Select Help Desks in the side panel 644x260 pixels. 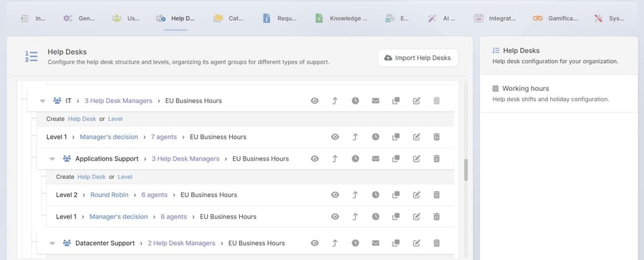[559, 56]
